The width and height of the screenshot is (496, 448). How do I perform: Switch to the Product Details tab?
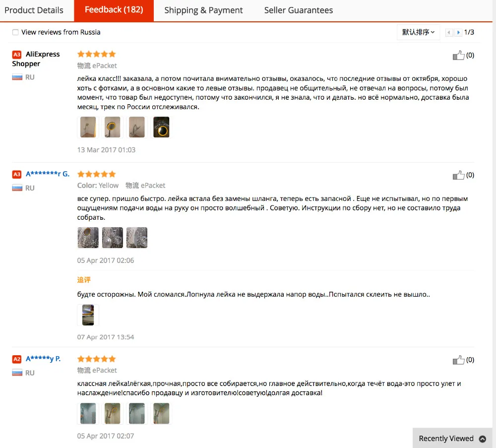[34, 10]
